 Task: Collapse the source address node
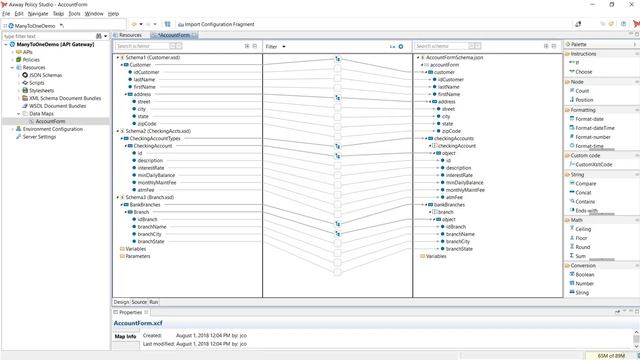pos(126,94)
